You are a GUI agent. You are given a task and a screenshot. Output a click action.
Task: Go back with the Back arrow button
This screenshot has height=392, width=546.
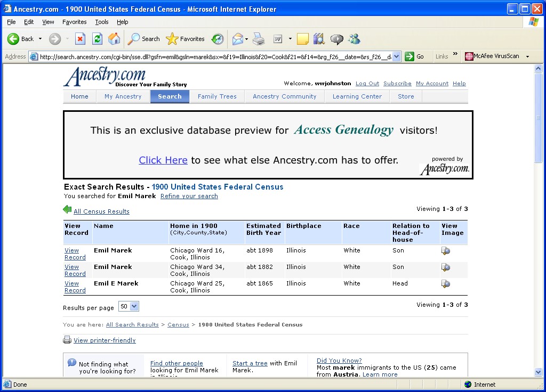pyautogui.click(x=20, y=39)
